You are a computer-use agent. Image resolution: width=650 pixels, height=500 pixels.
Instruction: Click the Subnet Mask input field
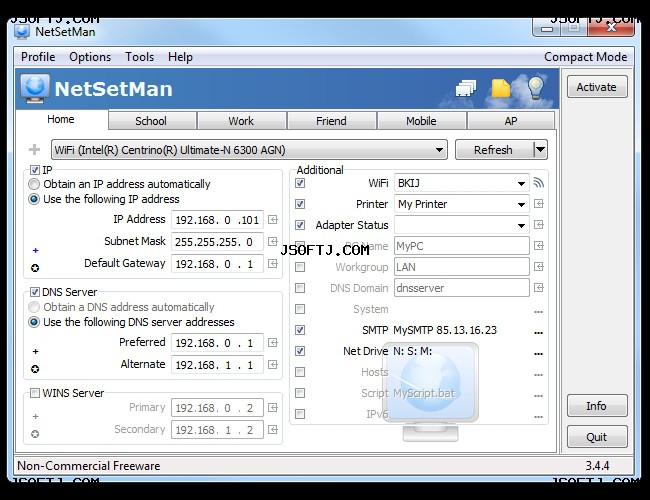click(x=217, y=242)
